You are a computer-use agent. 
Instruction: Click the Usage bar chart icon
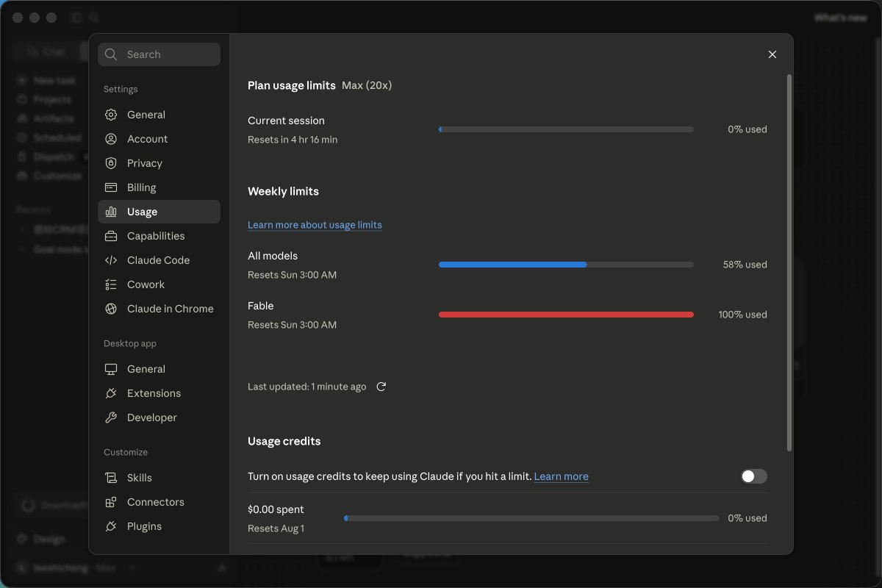[111, 212]
